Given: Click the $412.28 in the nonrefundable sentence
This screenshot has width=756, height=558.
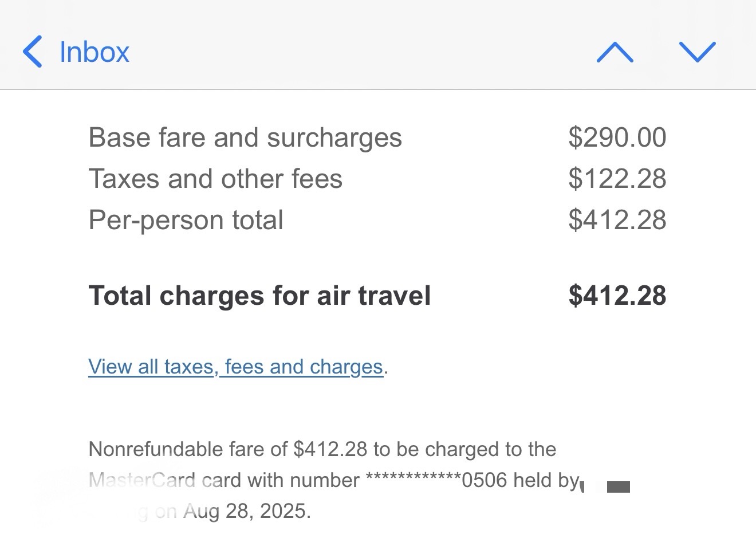Looking at the screenshot, I should pyautogui.click(x=330, y=449).
